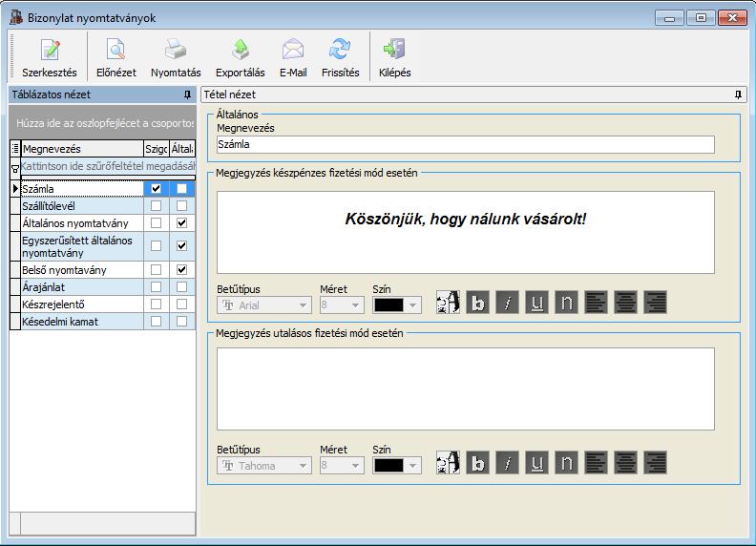Screen dimensions: 756x546
Task: Check Általános checkbox for Számla row
Action: click(181, 189)
